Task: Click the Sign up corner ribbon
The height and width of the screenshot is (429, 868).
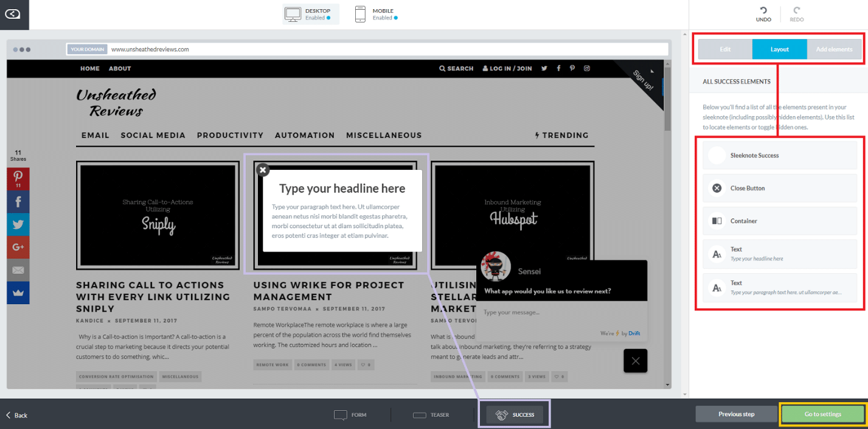Action: (645, 81)
